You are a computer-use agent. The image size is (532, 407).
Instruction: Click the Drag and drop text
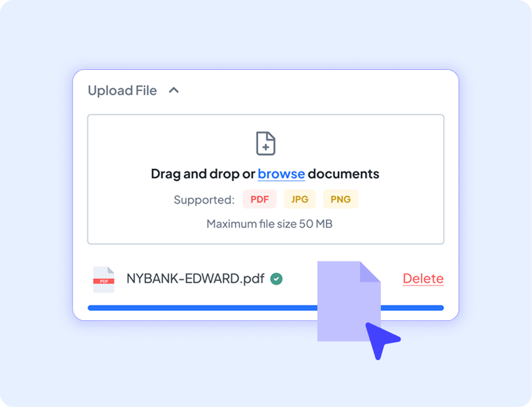point(196,174)
